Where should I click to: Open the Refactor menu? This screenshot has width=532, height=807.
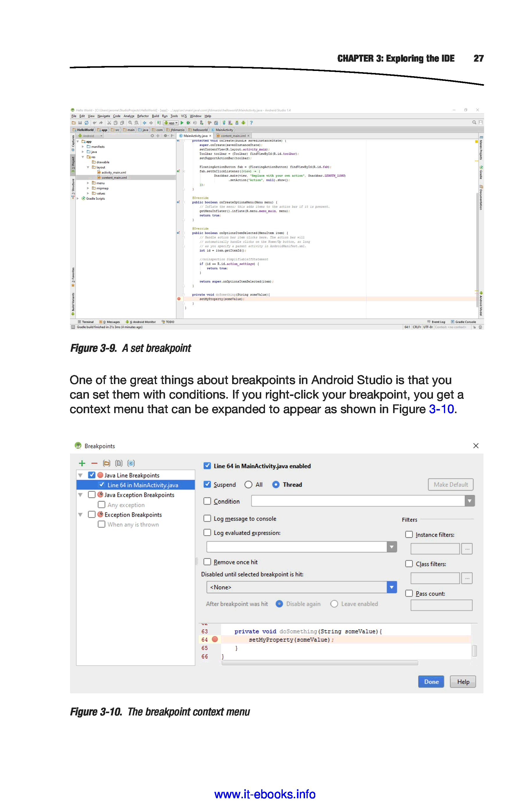[x=143, y=116]
